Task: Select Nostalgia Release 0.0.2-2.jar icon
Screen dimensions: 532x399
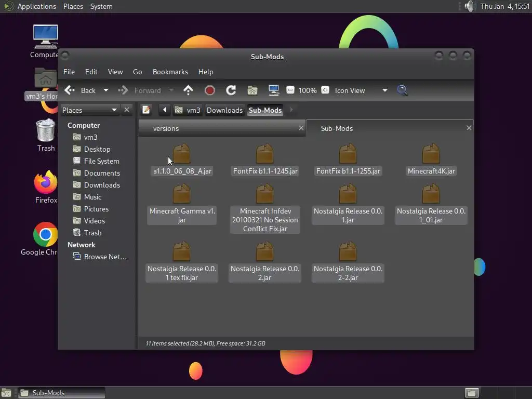Action: point(348,252)
